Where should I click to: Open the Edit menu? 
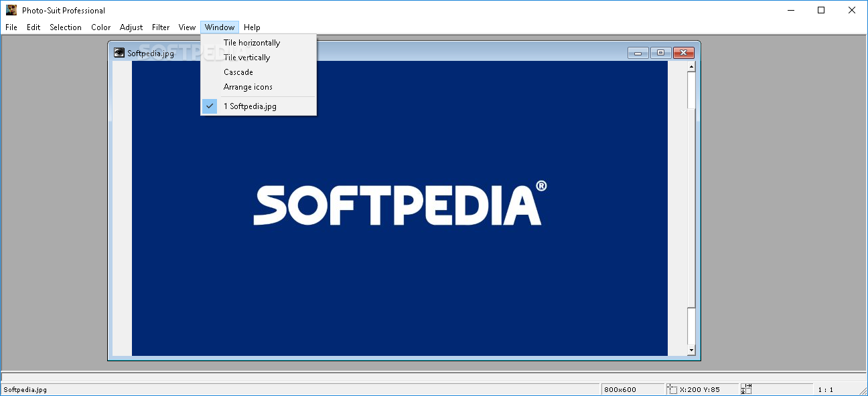tap(33, 27)
